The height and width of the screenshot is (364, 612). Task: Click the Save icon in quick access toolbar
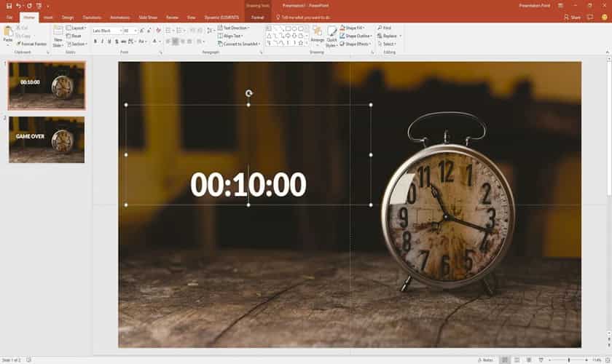point(8,5)
